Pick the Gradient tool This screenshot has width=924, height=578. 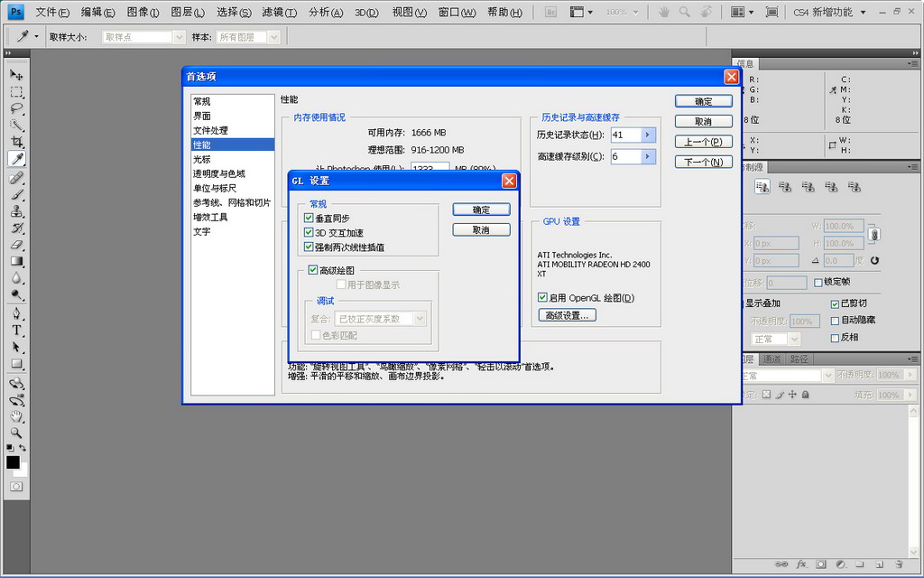[16, 261]
